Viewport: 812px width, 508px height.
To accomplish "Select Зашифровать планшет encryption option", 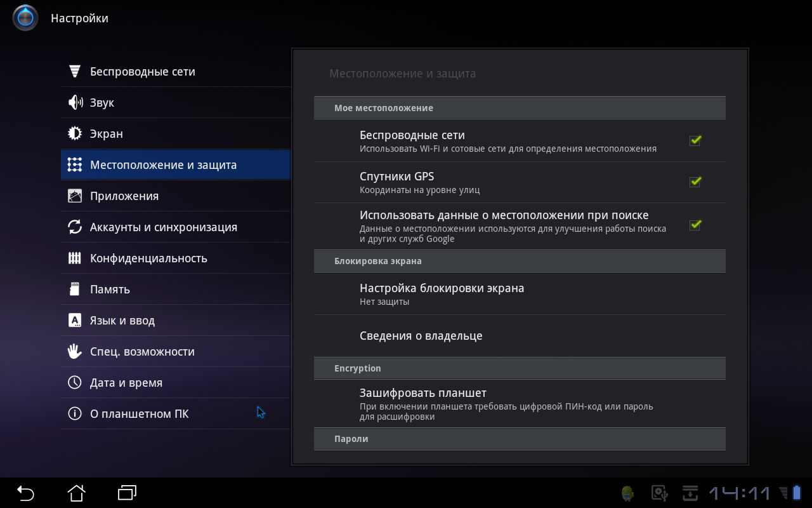I will (423, 400).
